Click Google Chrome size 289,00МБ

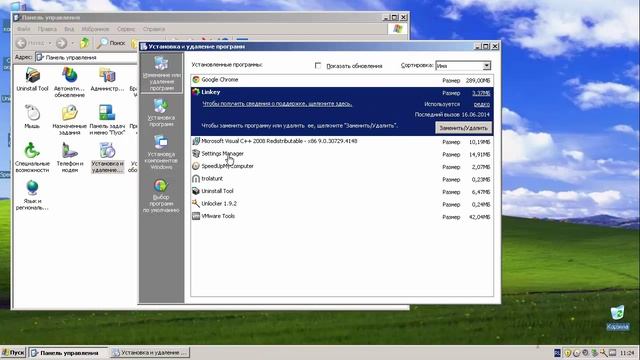click(478, 80)
